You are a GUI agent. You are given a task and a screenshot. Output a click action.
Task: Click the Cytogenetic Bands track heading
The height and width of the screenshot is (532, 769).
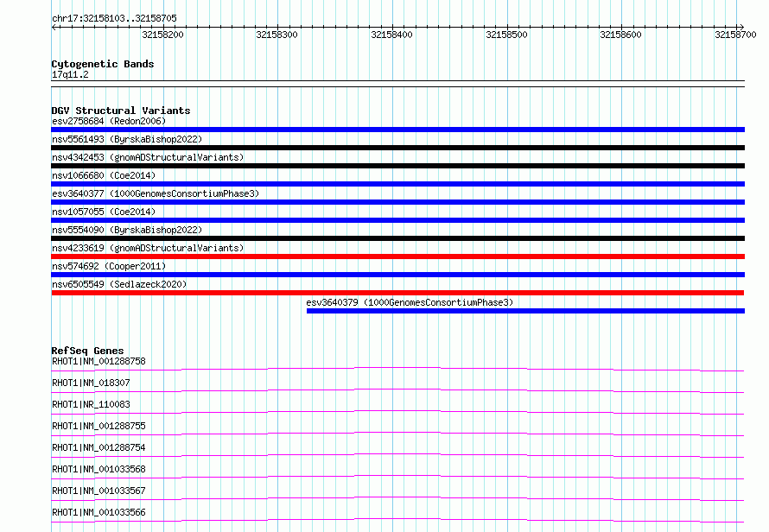[x=103, y=64]
